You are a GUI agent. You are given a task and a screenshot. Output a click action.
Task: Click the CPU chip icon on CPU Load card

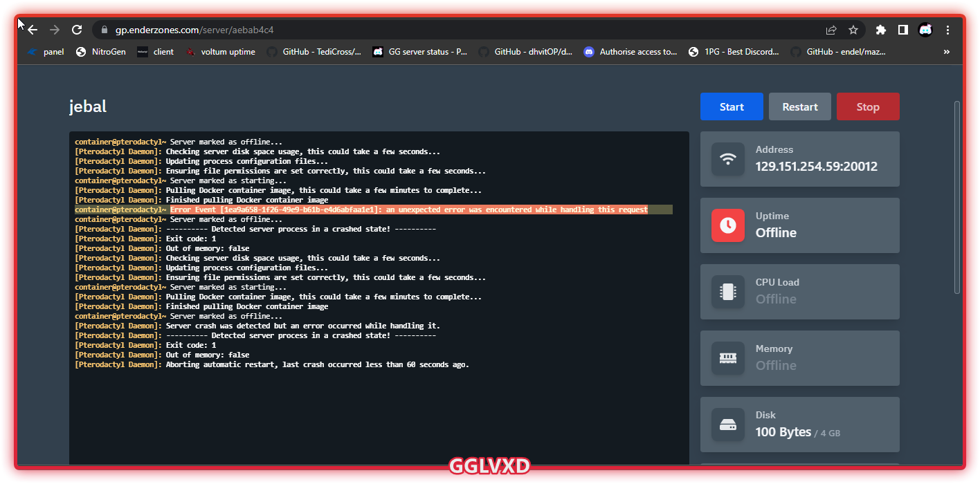(727, 291)
